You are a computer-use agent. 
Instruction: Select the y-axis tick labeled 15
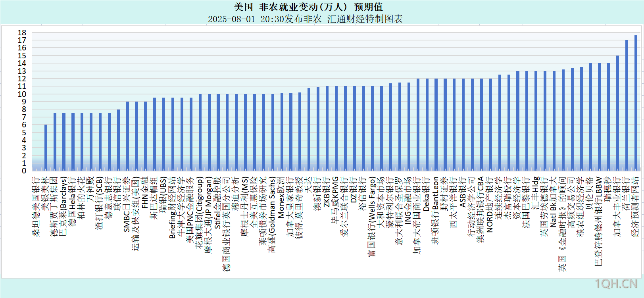pos(22,56)
